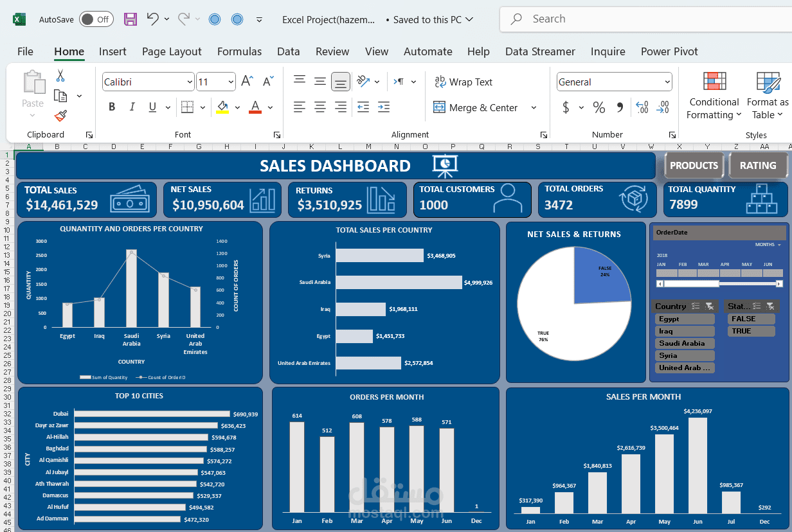Decrease font size with small A icon
The height and width of the screenshot is (532, 792).
(269, 82)
